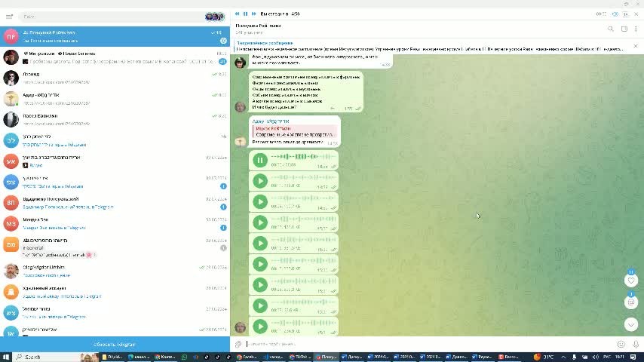Jump to unread mentions @ button
644x362 pixels.
point(631,302)
